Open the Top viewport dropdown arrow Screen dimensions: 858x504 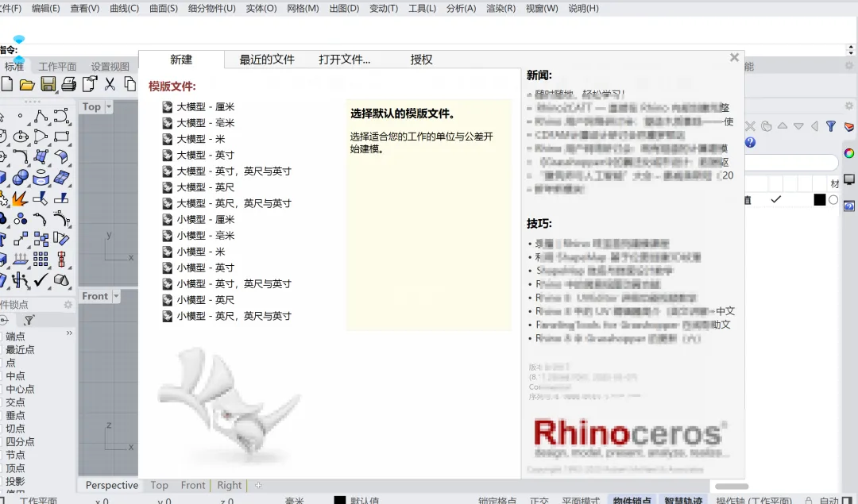click(x=109, y=106)
